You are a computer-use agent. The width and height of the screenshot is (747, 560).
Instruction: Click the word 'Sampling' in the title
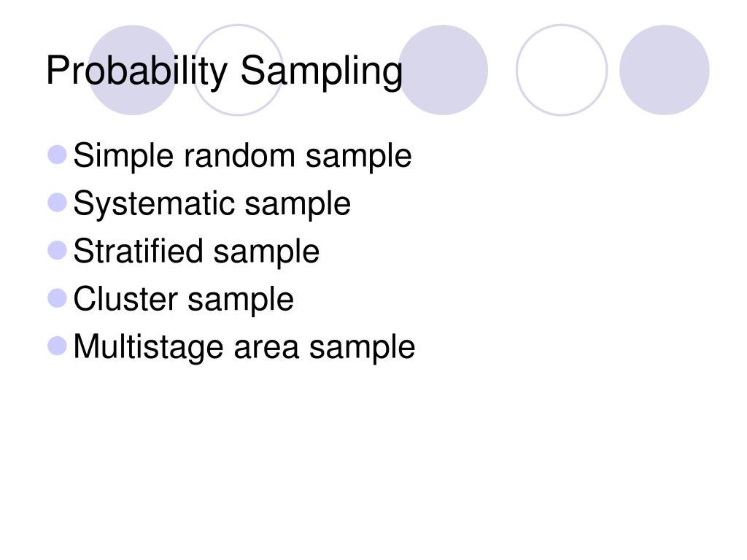[322, 71]
